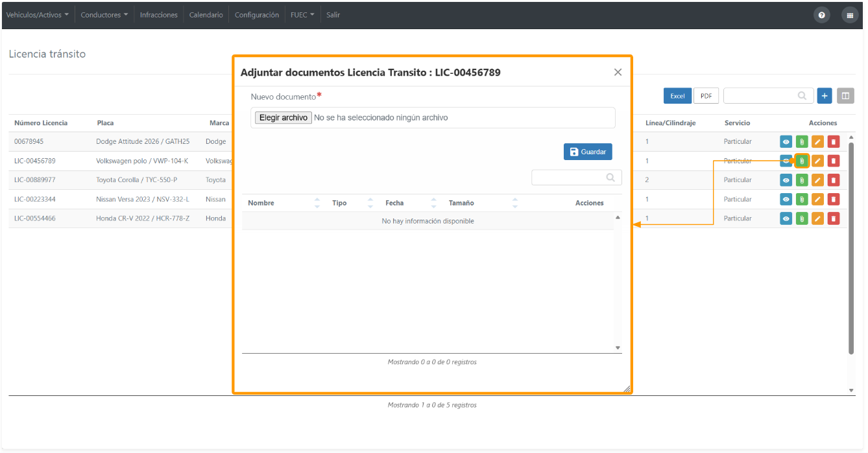The height and width of the screenshot is (453, 868).
Task: Focus the license table search field beside PDF
Action: pos(768,96)
